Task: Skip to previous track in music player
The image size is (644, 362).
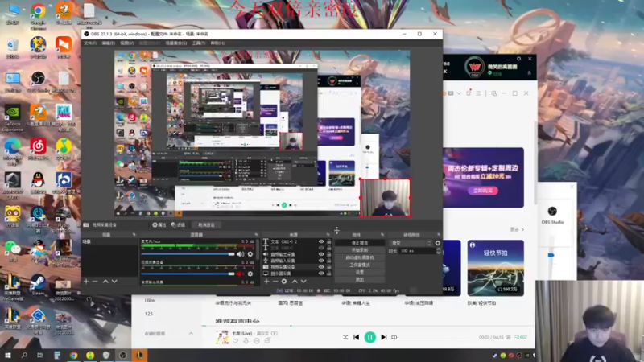Action: click(356, 337)
